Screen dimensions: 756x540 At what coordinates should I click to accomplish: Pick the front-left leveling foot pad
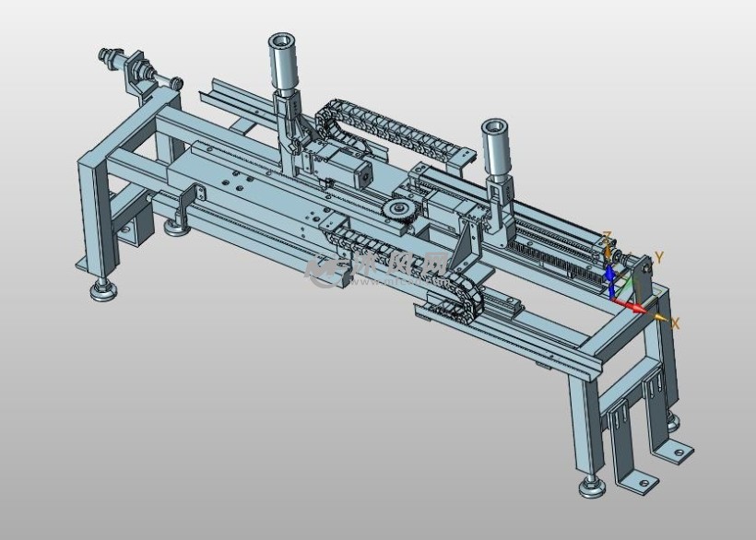(x=103, y=293)
